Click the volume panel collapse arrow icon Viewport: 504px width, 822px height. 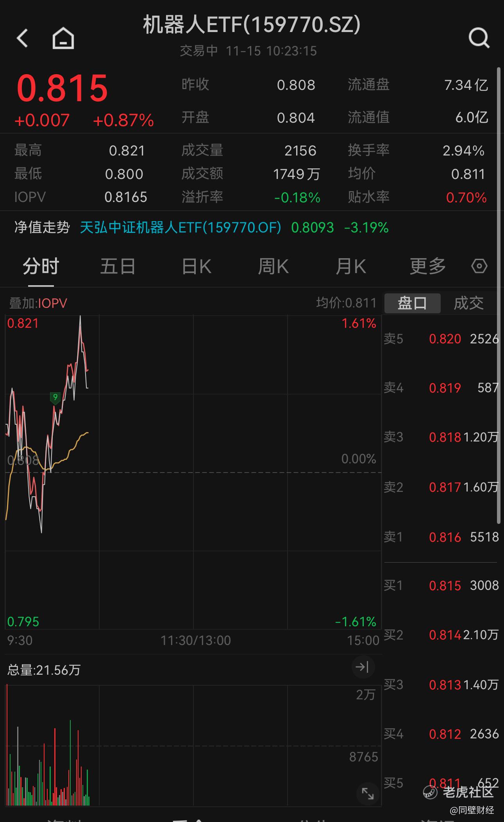pyautogui.click(x=363, y=667)
